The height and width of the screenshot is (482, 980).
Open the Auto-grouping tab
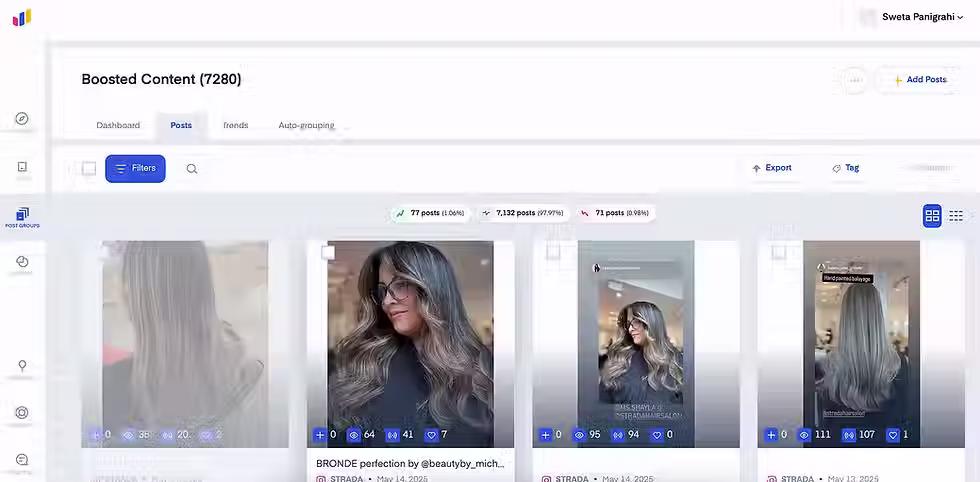click(306, 125)
